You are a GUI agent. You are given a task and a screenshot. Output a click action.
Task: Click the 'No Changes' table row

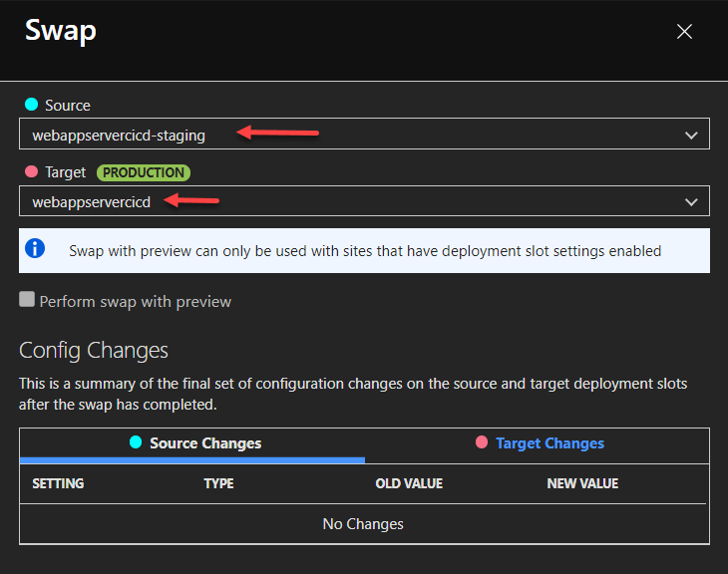point(363,523)
